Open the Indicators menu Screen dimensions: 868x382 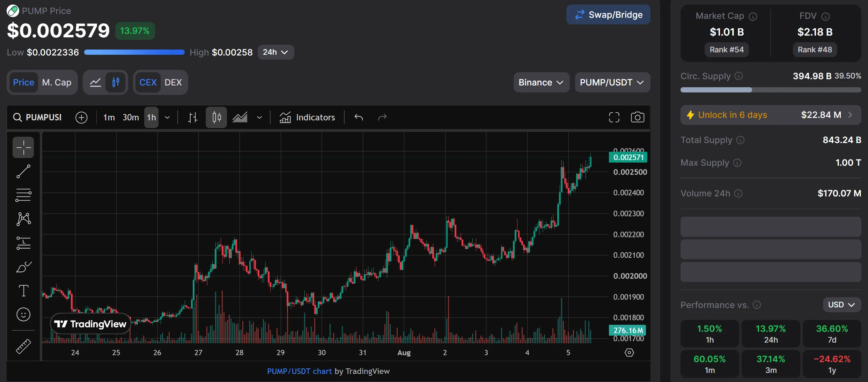(307, 117)
